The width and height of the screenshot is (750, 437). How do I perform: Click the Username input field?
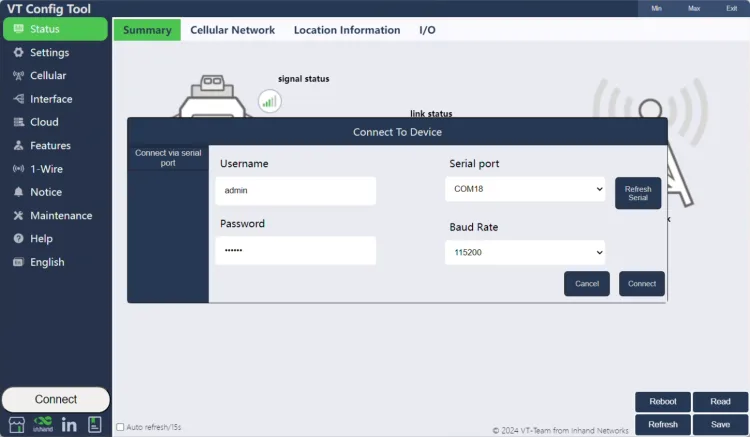pos(296,191)
